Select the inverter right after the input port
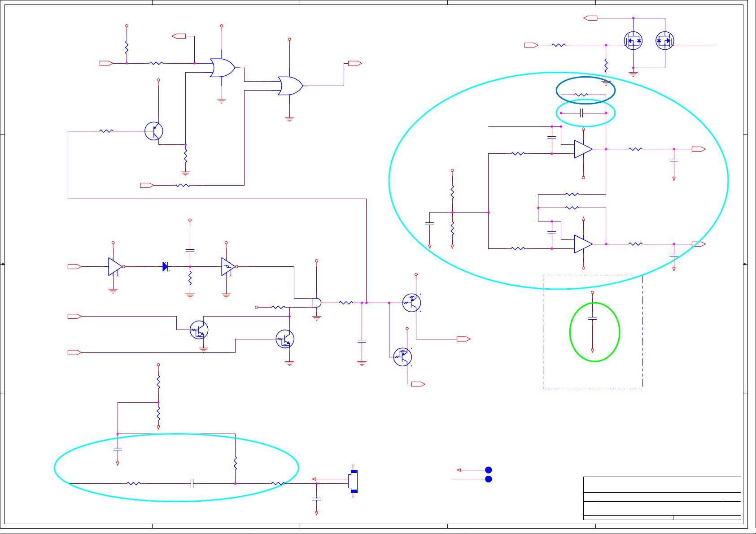This screenshot has height=534, width=756. (x=116, y=266)
